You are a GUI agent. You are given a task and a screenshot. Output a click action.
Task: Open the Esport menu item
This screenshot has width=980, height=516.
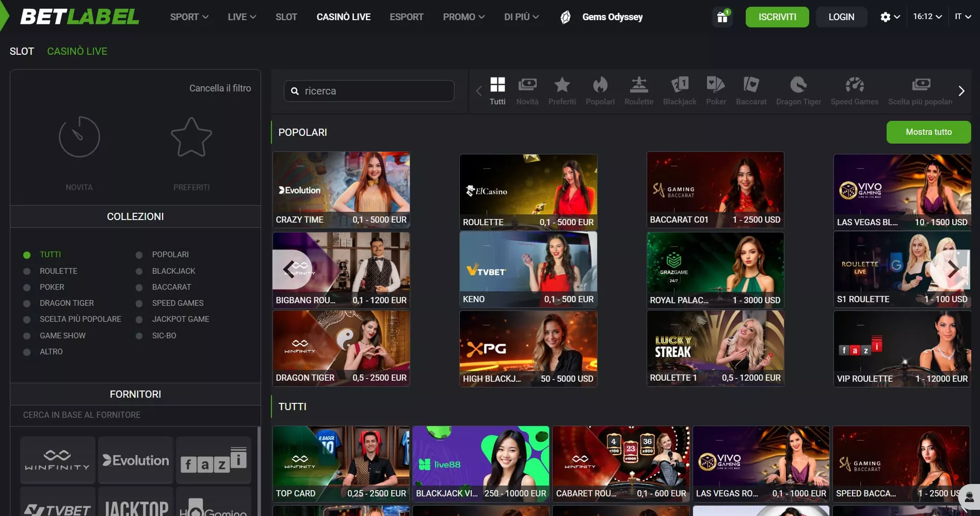coord(407,17)
